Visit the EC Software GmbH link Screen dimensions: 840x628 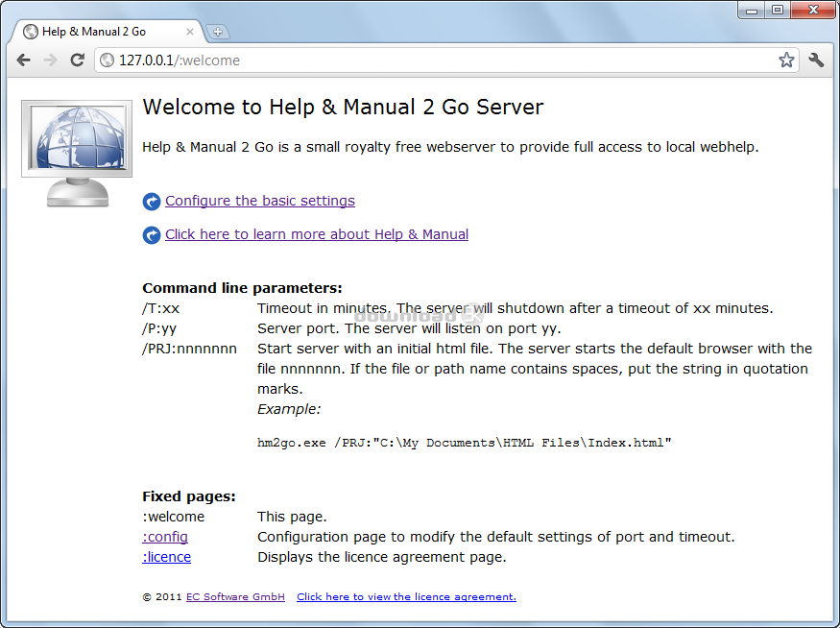click(x=235, y=597)
